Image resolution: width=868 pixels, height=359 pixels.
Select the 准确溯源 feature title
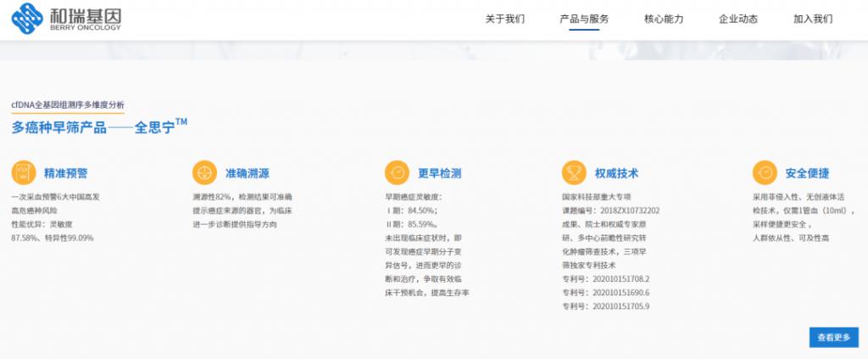248,173
